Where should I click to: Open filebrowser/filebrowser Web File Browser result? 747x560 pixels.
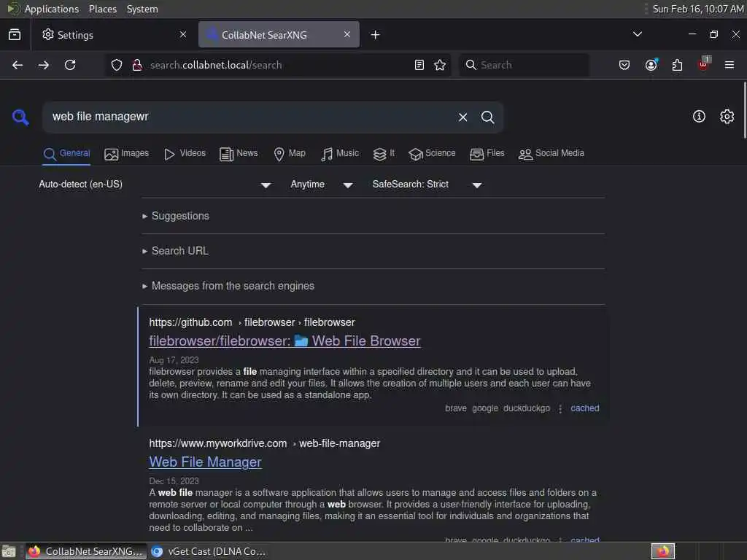(x=285, y=341)
